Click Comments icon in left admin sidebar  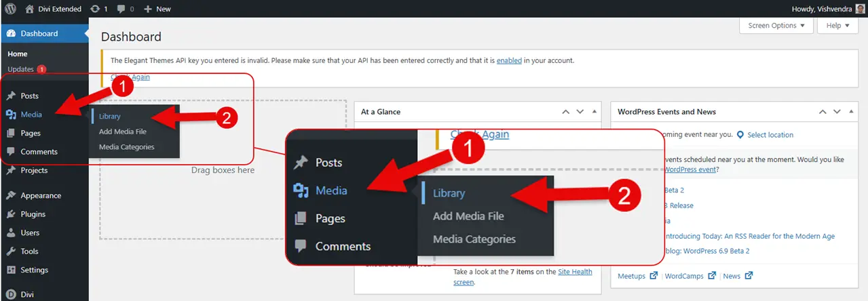(x=11, y=152)
